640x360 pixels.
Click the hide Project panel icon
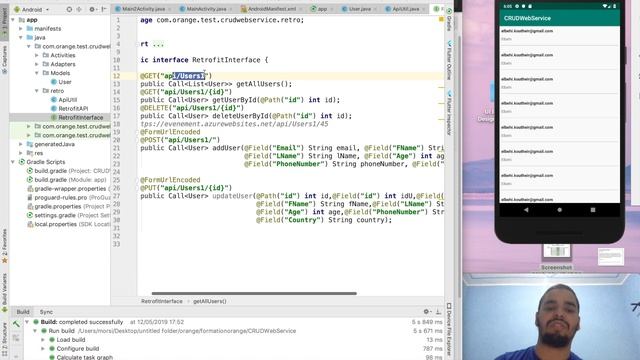(x=104, y=9)
